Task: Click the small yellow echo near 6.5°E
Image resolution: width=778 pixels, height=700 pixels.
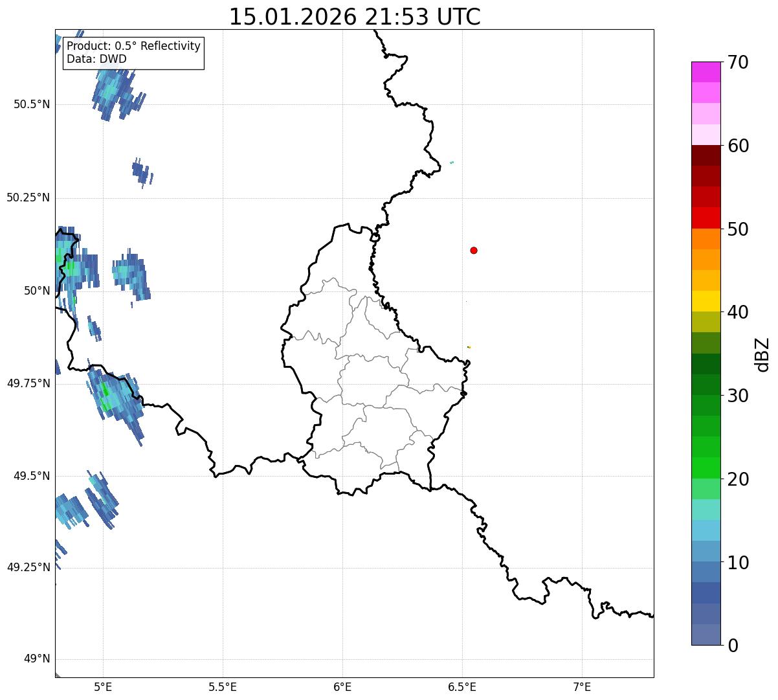Action: tap(469, 347)
